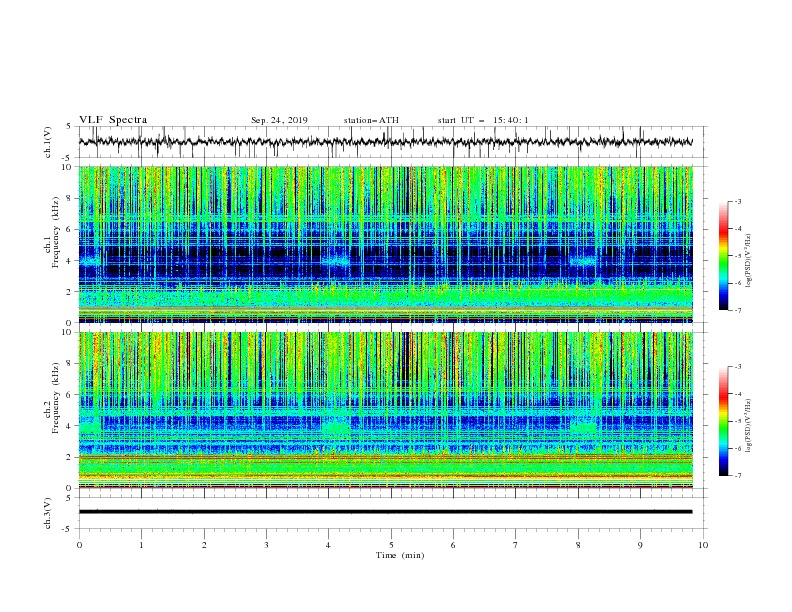Click the ch.1 voltage waveform trace
The width and height of the screenshot is (792, 612).
(386, 142)
